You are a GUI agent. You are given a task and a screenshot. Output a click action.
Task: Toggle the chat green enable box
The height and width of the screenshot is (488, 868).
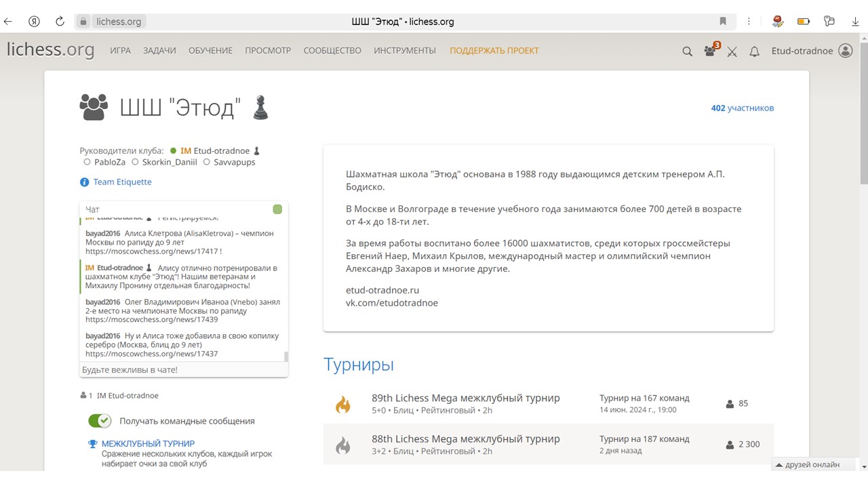277,209
